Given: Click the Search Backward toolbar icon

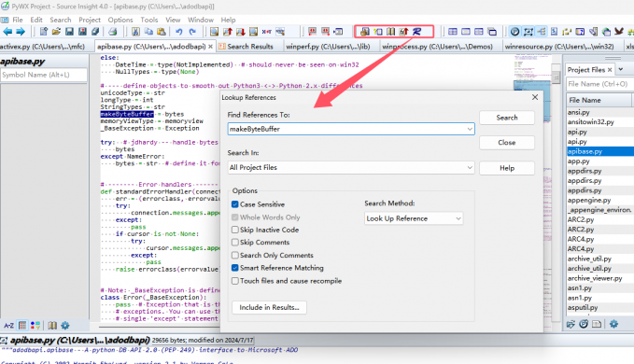Looking at the screenshot, I should [228, 32].
